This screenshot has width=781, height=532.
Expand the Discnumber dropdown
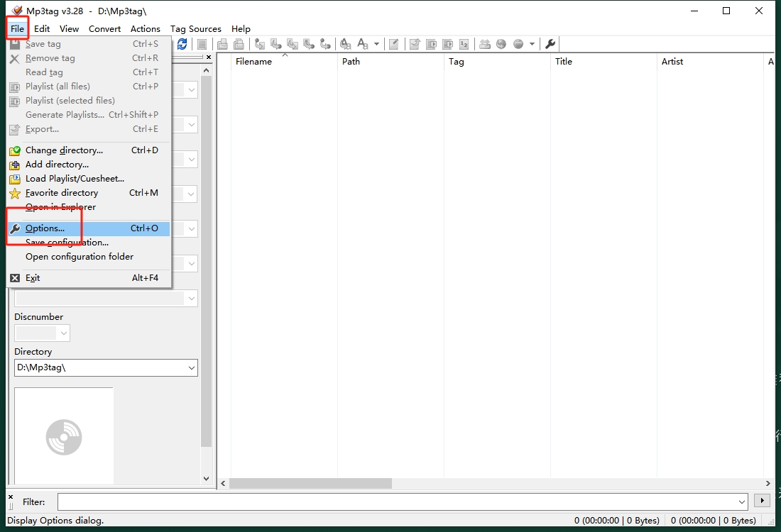tap(63, 333)
